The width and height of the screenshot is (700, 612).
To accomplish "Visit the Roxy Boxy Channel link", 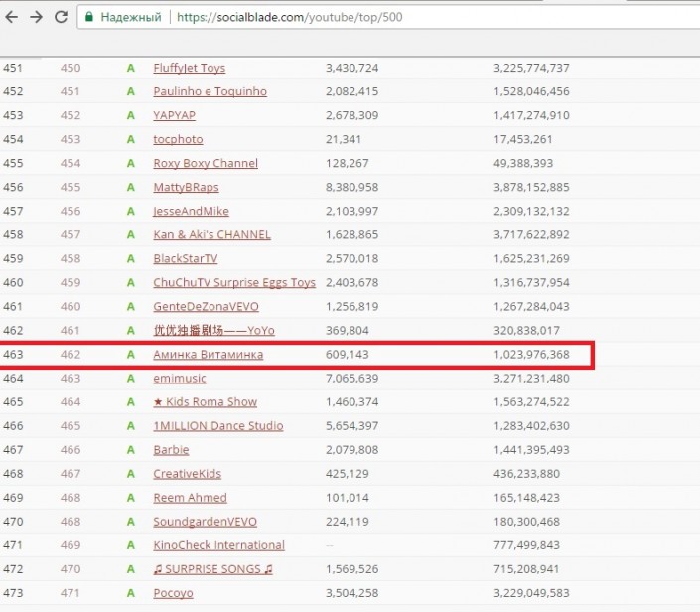I will (205, 163).
